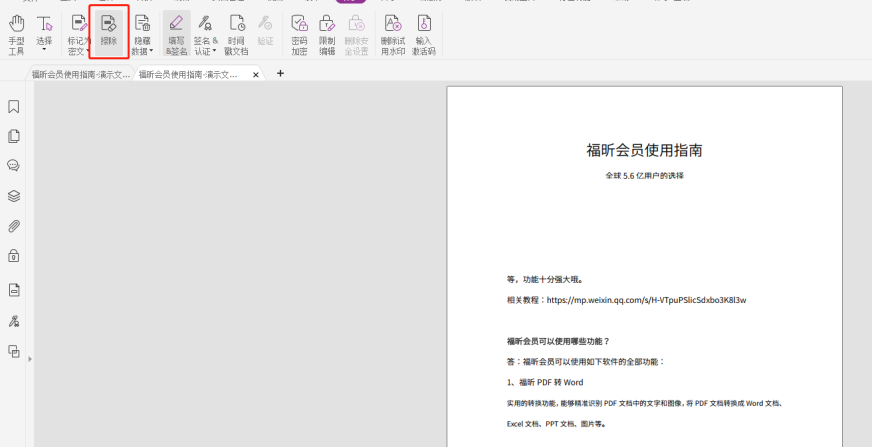Viewport: 872px width, 448px height.
Task: Open the Attachments paperclip panel
Action: tap(14, 226)
